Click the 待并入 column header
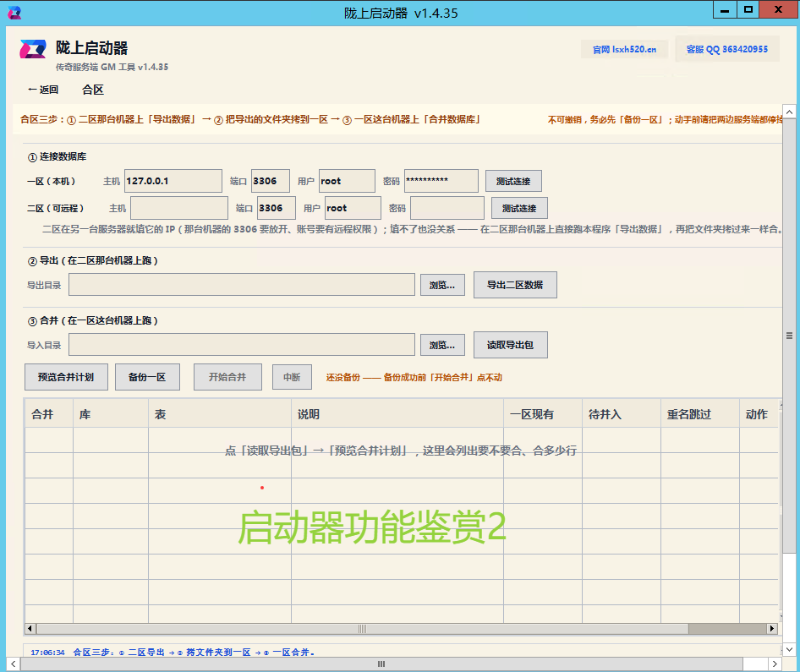 click(x=622, y=414)
